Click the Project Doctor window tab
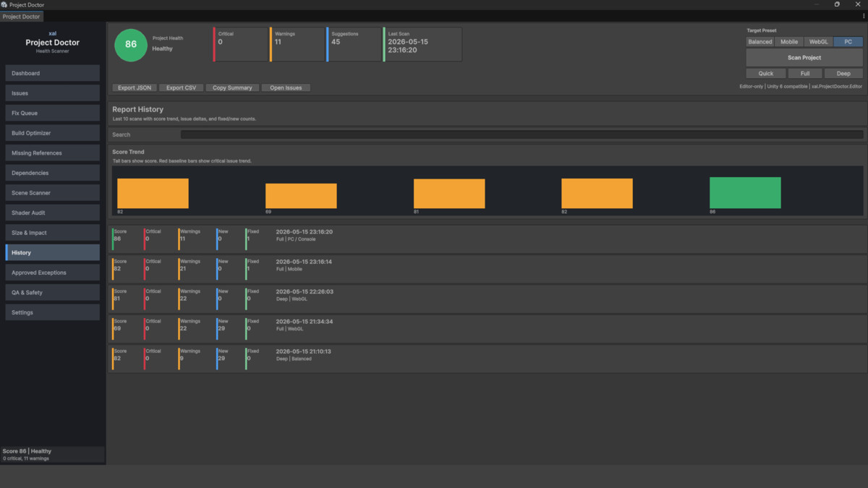This screenshot has height=488, width=868. [22, 16]
